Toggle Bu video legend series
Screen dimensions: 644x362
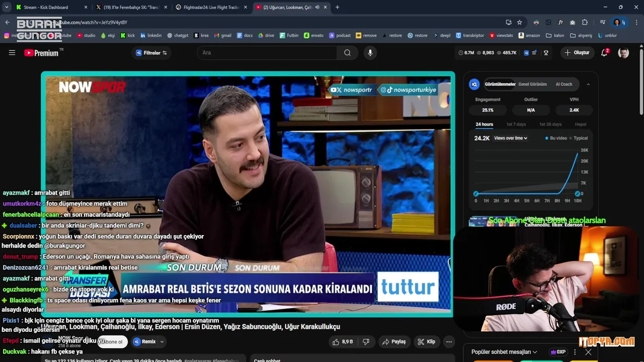(x=556, y=138)
